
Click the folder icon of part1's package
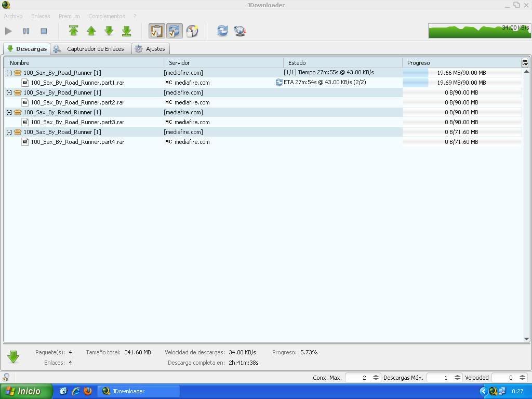pyautogui.click(x=18, y=73)
